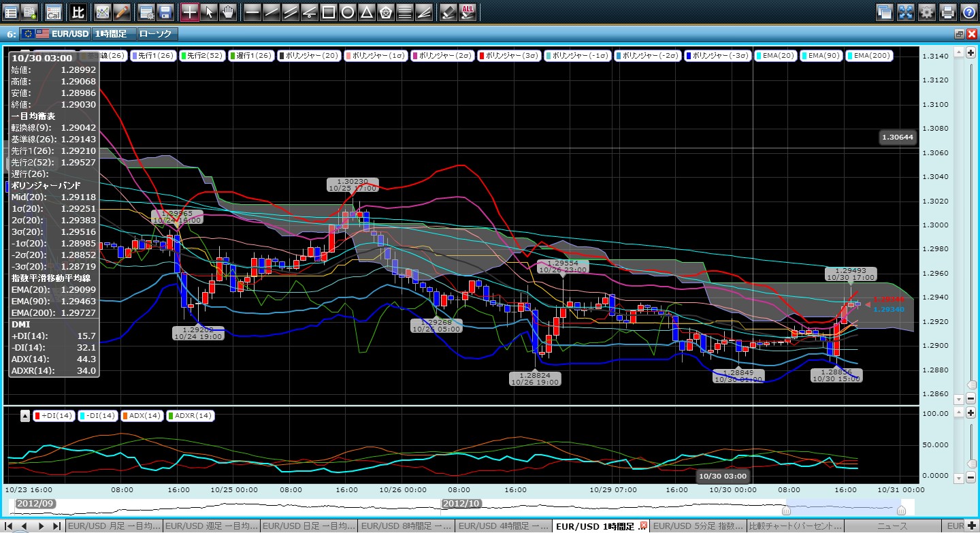Select the rectangle drawing tool
Screen dimensions: 980x533
click(328, 12)
